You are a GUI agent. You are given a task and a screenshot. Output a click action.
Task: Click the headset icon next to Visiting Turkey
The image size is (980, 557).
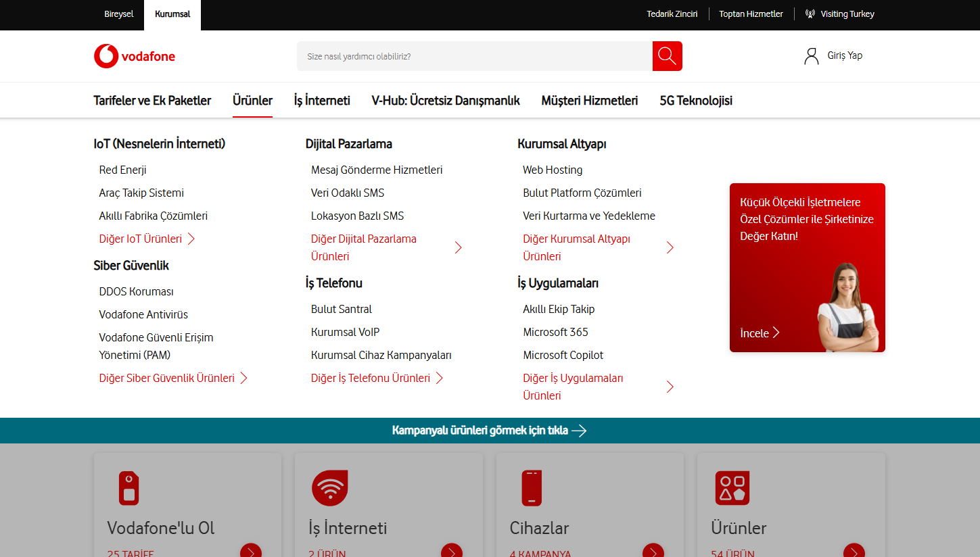tap(810, 13)
